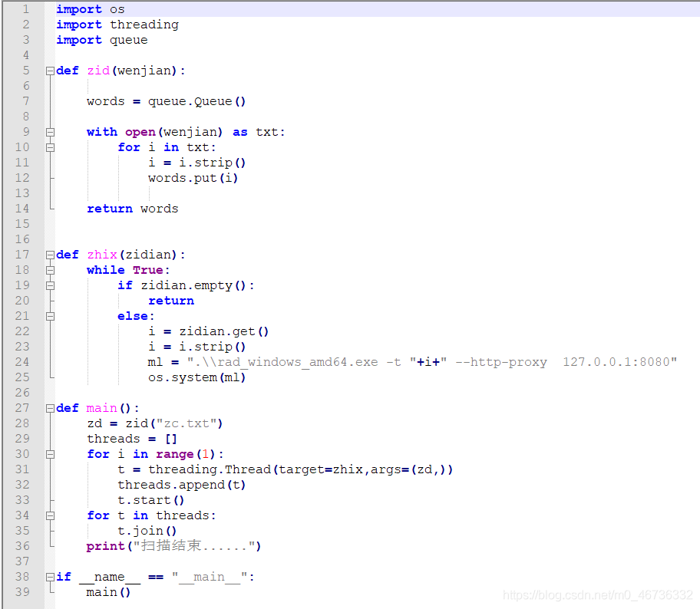700x609 pixels.
Task: Collapse the 'if zidian.empty()' fold
Action: pos(50,285)
